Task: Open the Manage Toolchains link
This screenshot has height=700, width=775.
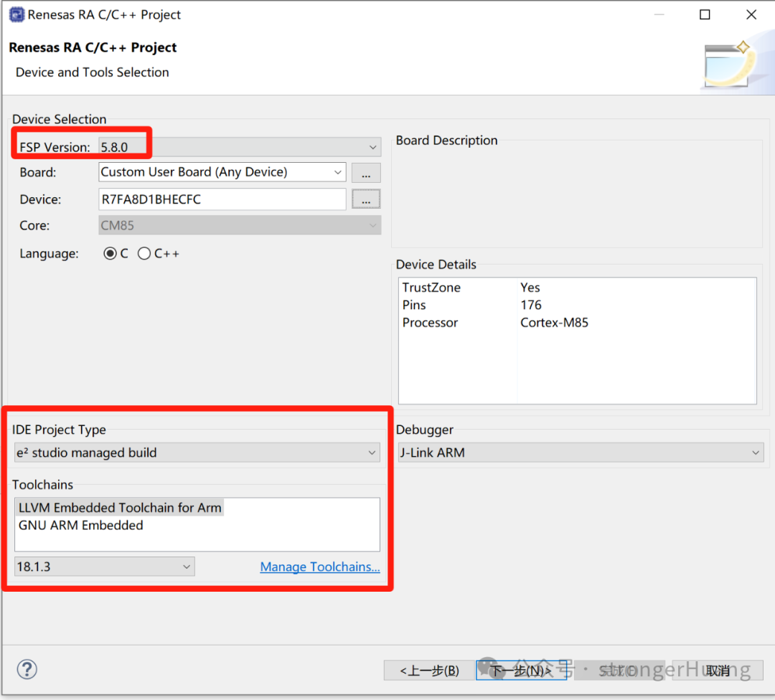Action: [x=320, y=567]
